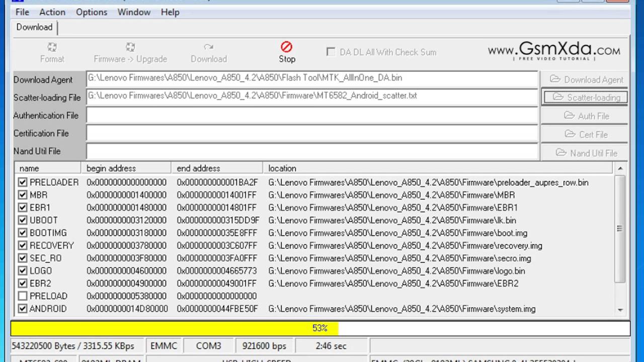Sort by the begin address column header

click(126, 168)
